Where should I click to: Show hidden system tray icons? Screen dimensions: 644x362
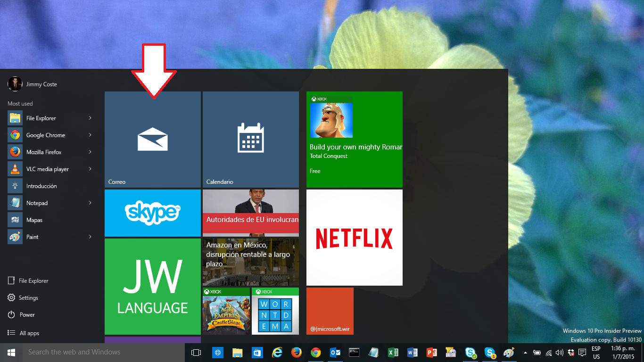pyautogui.click(x=526, y=353)
